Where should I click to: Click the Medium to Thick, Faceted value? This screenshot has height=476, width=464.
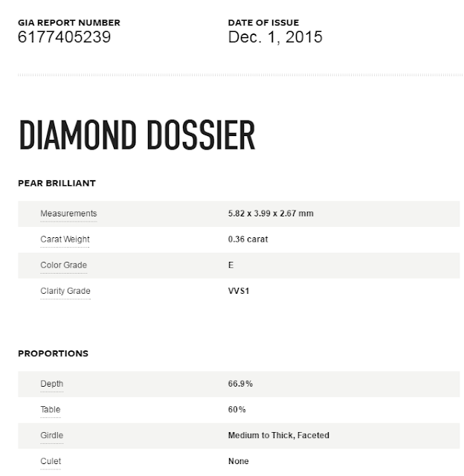(279, 435)
